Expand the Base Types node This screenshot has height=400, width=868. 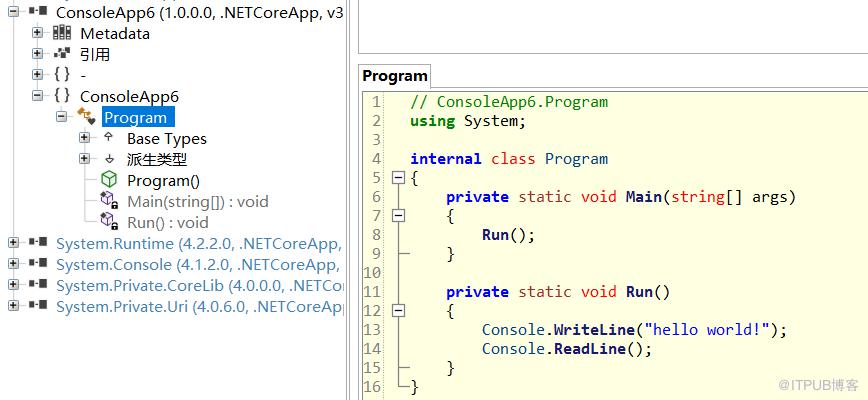pyautogui.click(x=84, y=137)
